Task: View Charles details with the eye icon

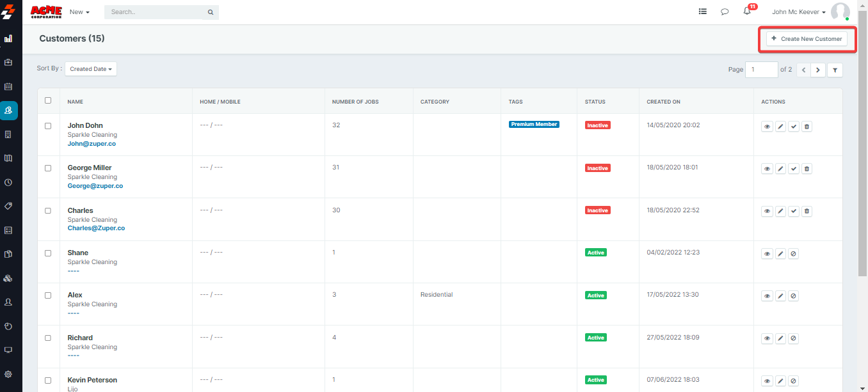Action: point(767,211)
